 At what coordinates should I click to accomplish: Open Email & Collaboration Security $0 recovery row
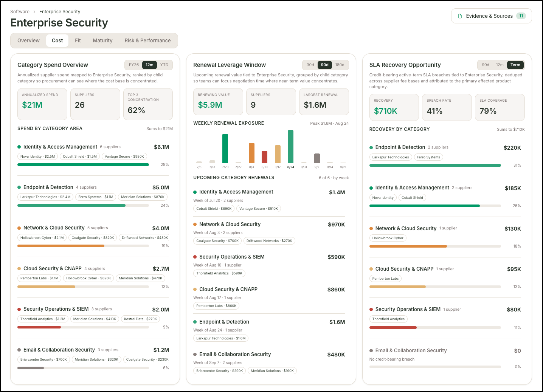point(445,359)
